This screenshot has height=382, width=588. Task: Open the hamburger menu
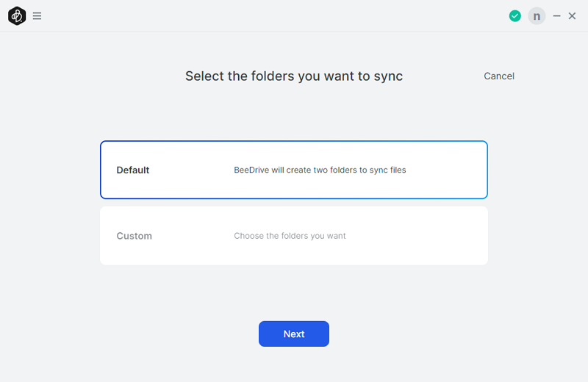37,15
